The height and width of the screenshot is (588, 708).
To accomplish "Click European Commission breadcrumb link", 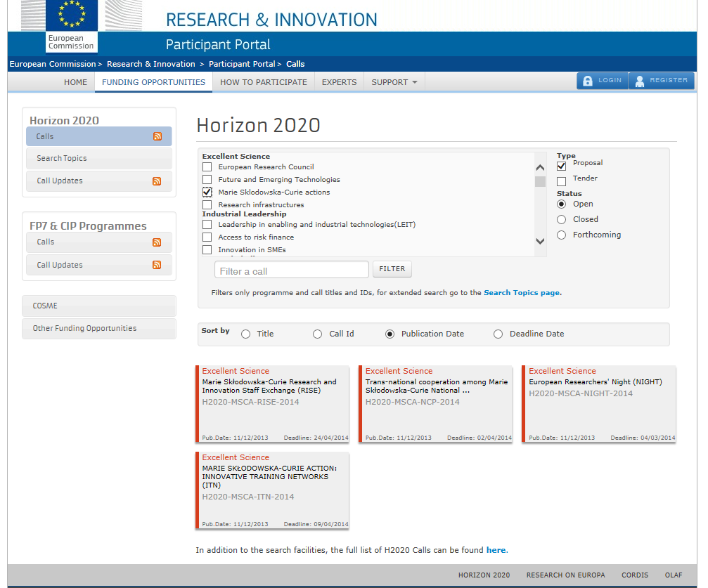I will pyautogui.click(x=53, y=64).
